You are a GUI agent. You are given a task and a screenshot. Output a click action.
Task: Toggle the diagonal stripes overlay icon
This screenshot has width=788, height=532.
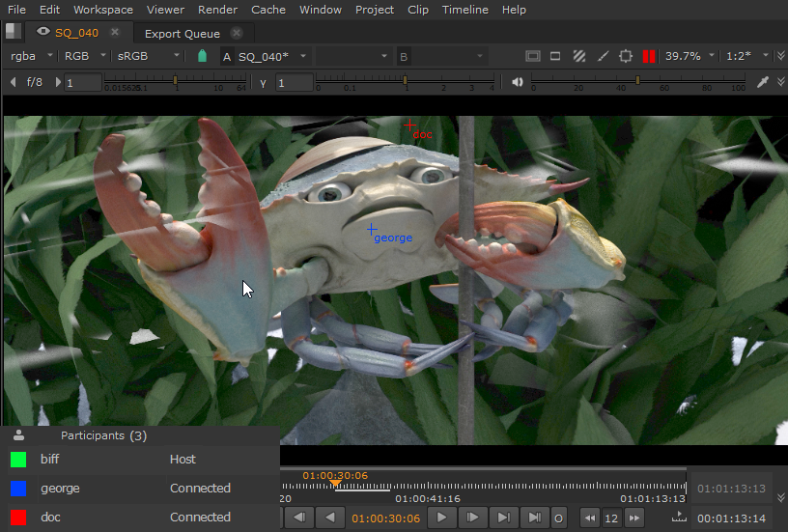coord(579,56)
